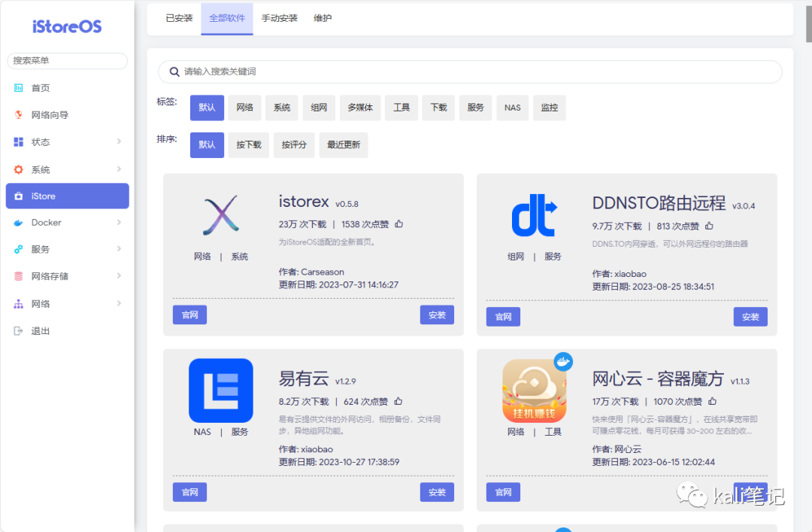
Task: Click the Logout (退出) icon
Action: pyautogui.click(x=19, y=331)
